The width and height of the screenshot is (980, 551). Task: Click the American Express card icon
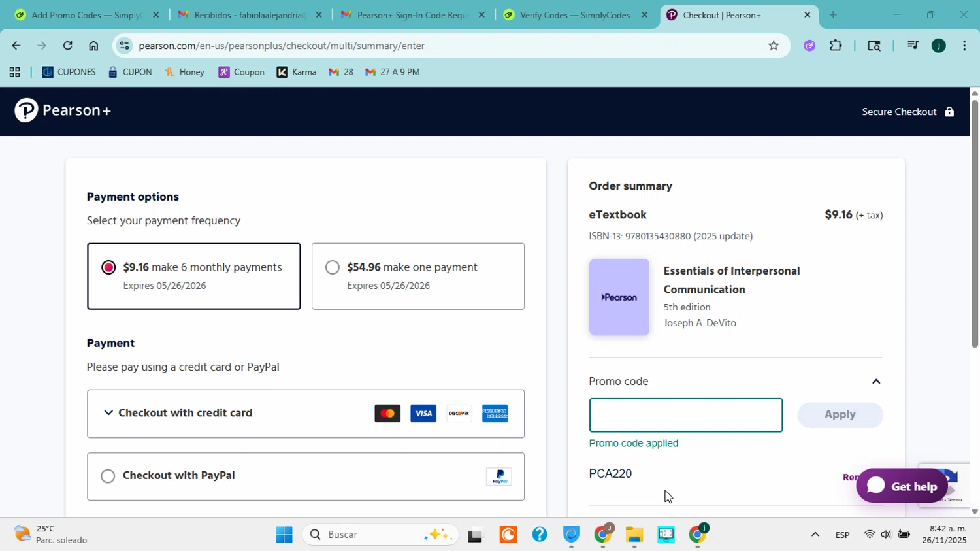coord(495,413)
